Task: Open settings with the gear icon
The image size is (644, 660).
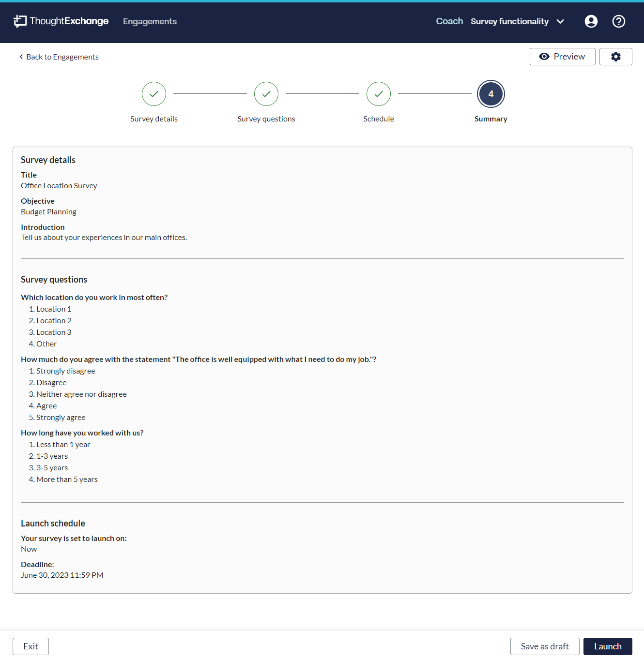Action: click(615, 57)
